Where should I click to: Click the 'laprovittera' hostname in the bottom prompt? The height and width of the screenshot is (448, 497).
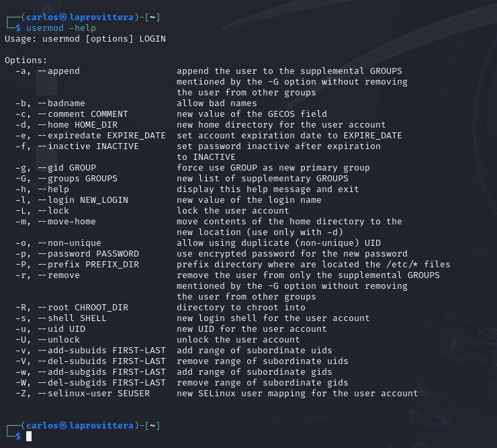(101, 425)
